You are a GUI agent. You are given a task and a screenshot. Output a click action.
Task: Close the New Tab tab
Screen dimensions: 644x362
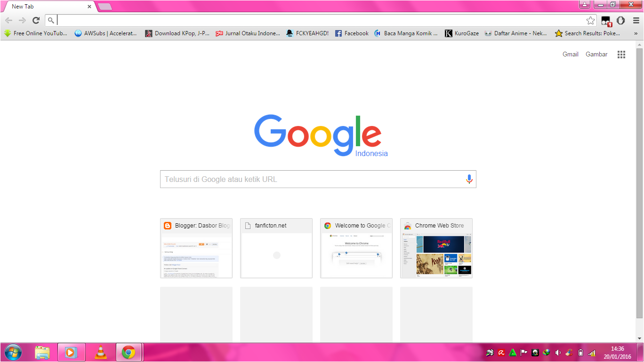click(x=89, y=7)
